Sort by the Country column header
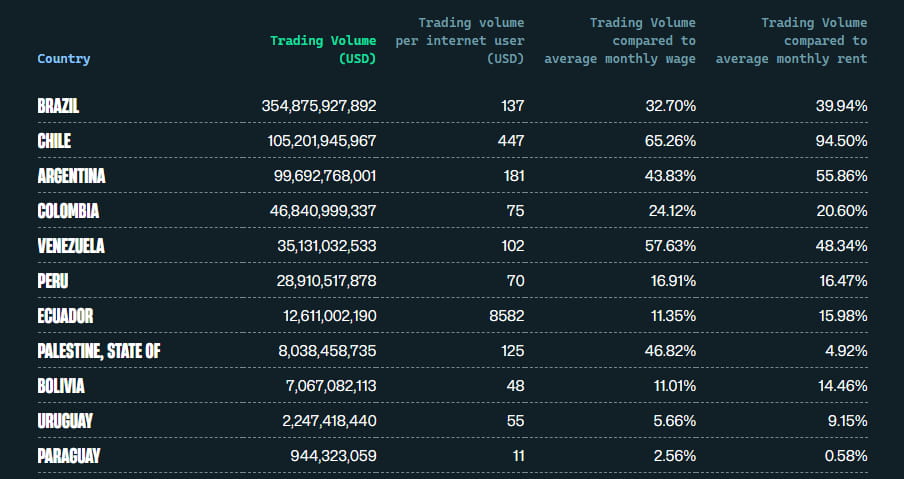Viewport: 904px width, 479px height. point(63,58)
